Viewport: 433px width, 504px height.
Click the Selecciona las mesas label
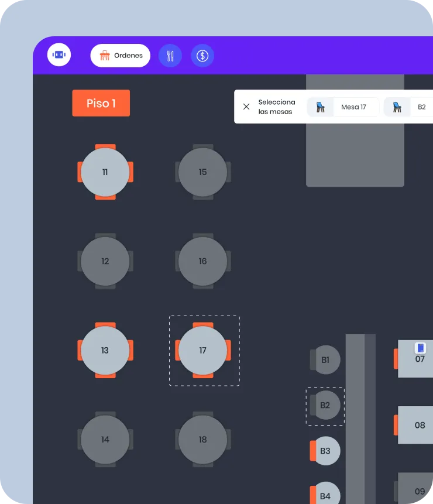[x=277, y=107]
